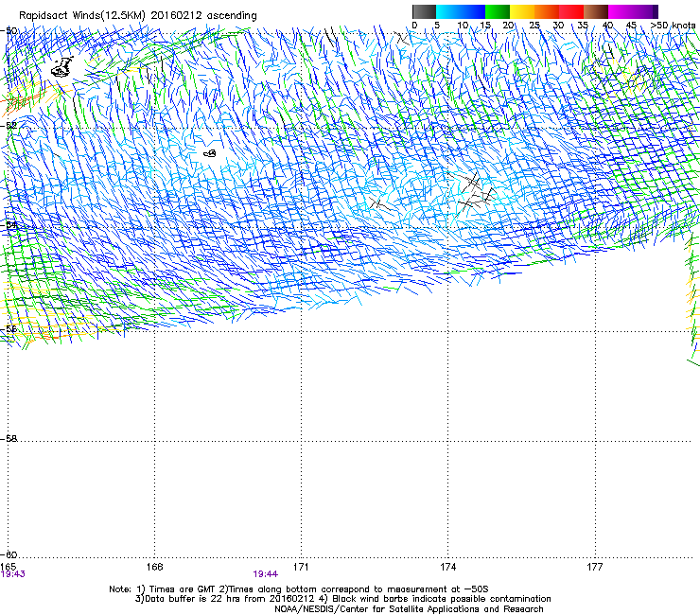Click the 'Times are GMT' note line
Viewport: 700px width, 615px height.
point(299,589)
